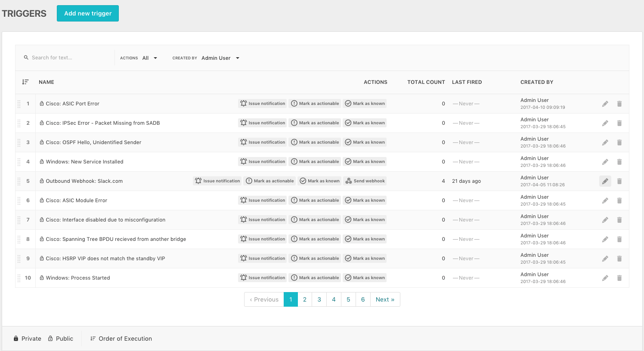Click Mark as actionable on Windows: Process Started
The height and width of the screenshot is (351, 644).
pyautogui.click(x=315, y=277)
